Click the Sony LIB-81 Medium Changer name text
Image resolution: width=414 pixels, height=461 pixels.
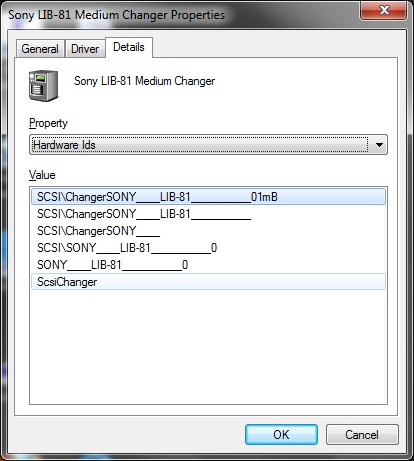point(144,81)
